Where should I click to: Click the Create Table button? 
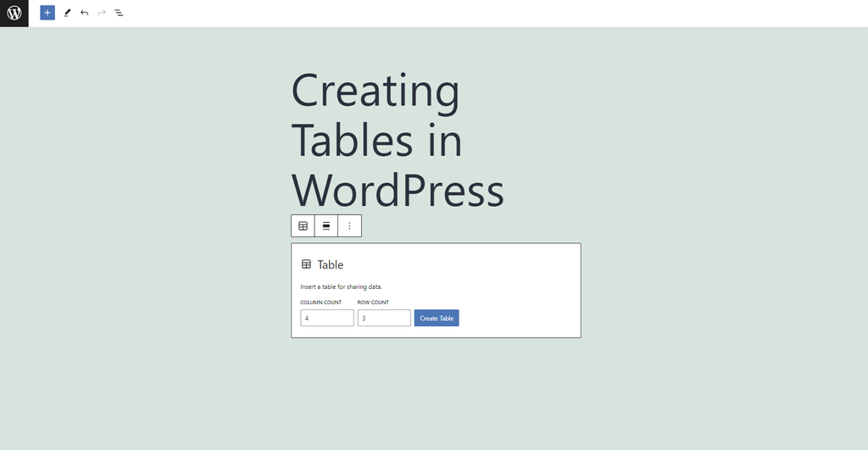pos(437,318)
